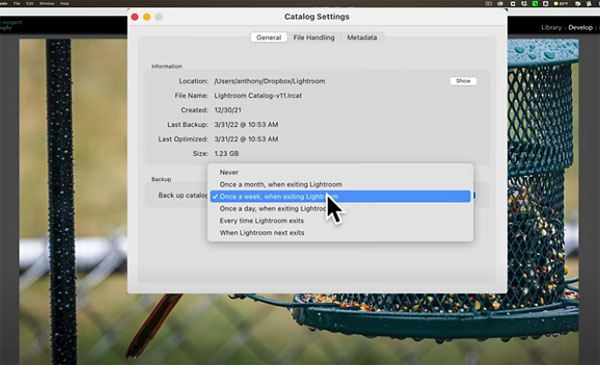Image resolution: width=600 pixels, height=365 pixels.
Task: Open the Edit menu in menu bar
Action: pos(30,3)
